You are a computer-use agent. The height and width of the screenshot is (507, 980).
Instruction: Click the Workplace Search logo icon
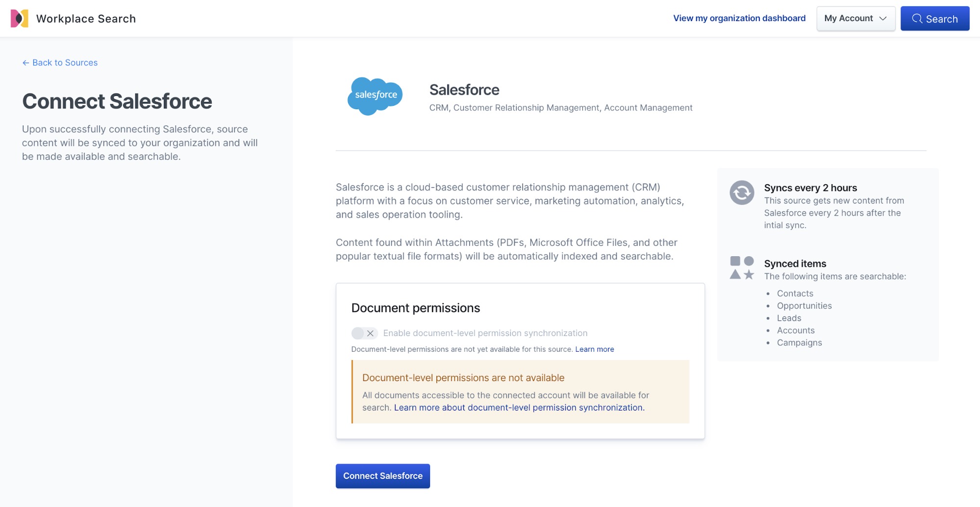point(19,19)
